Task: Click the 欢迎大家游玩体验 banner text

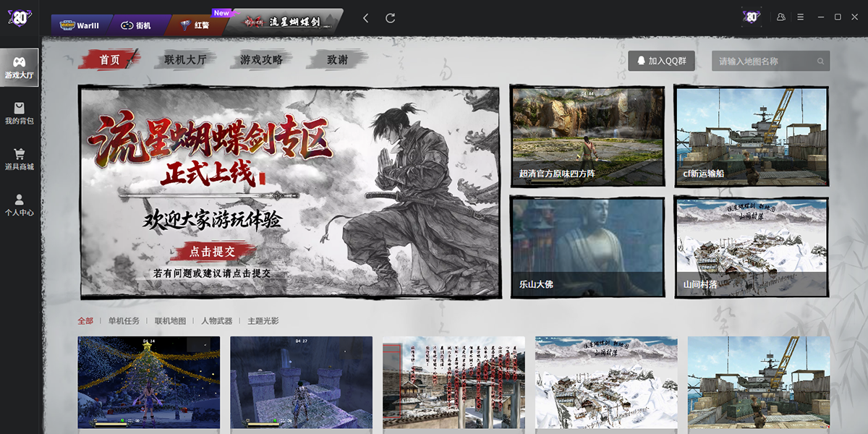Action: (x=212, y=220)
